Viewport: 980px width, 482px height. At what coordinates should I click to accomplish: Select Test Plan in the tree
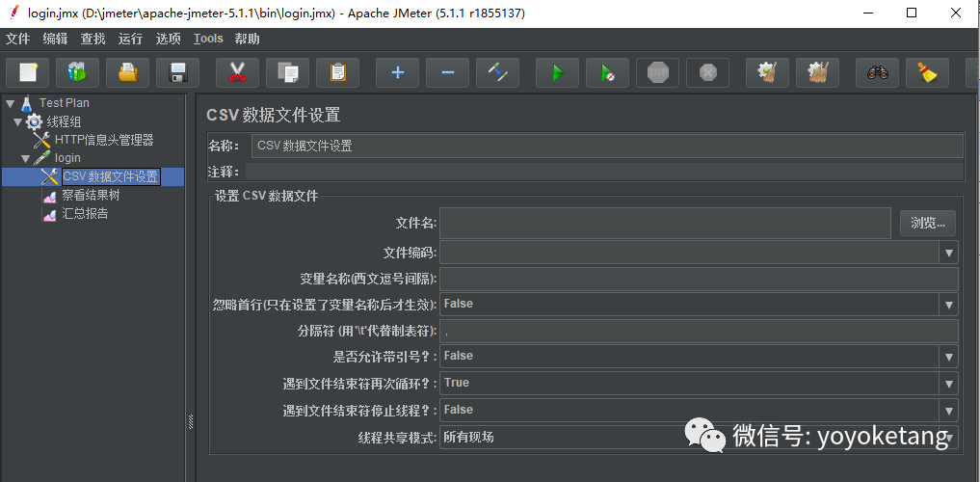[65, 103]
